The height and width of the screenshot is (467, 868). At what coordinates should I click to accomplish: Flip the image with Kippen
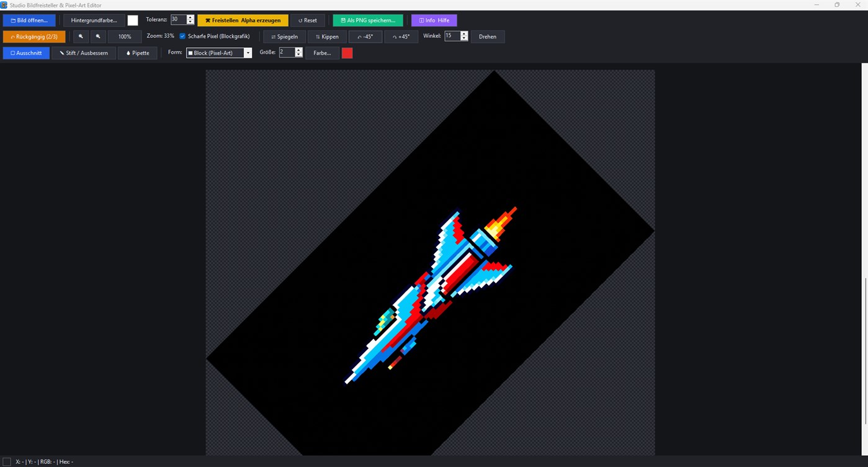[x=327, y=37]
